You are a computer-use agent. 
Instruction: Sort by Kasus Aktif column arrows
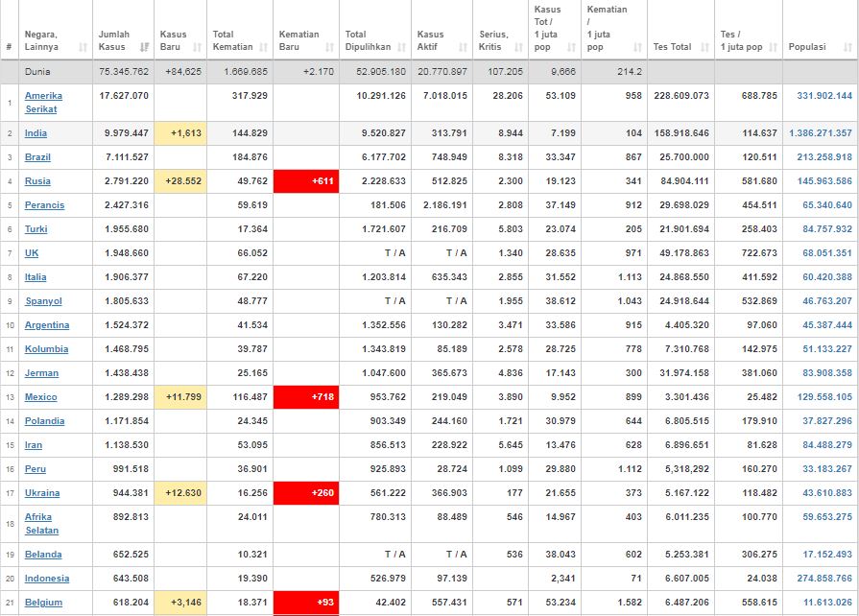(x=463, y=47)
